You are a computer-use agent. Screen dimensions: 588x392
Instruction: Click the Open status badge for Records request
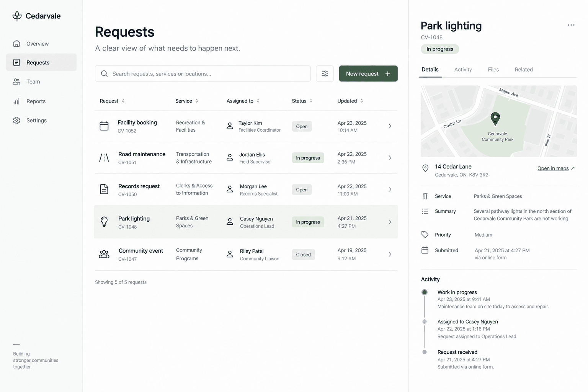point(302,189)
